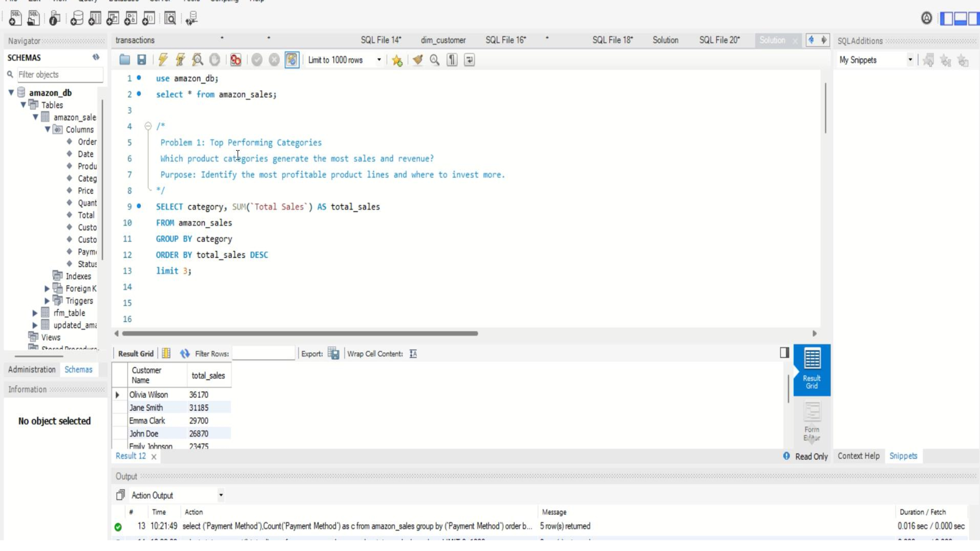The width and height of the screenshot is (980, 551).
Task: Open the Schemas tab in Navigator
Action: (x=78, y=370)
